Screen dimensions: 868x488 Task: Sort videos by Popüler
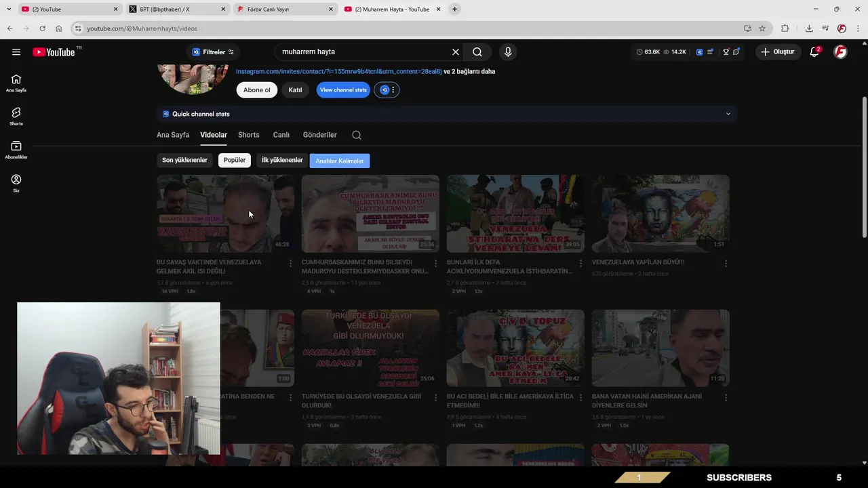(235, 161)
